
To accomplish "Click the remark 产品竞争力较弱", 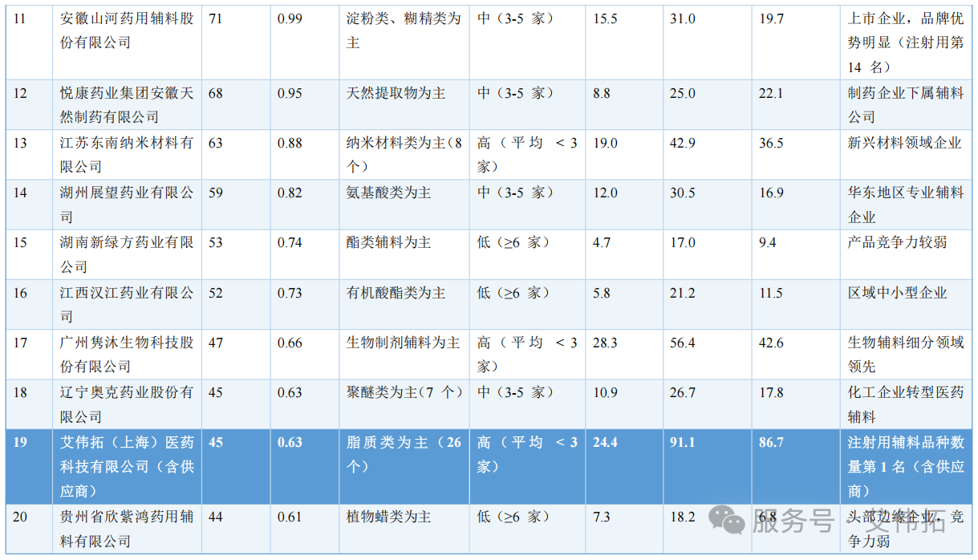I will [897, 243].
